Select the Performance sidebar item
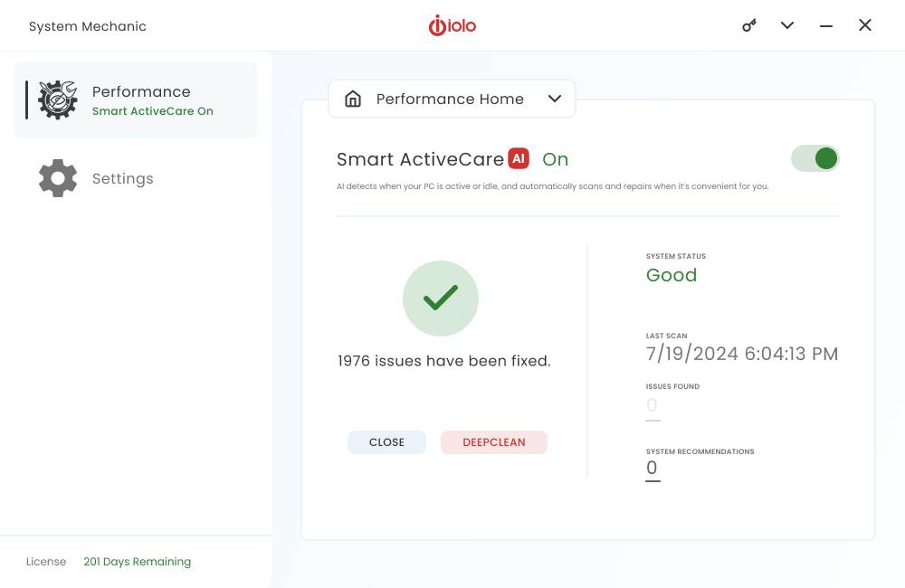905x588 pixels. point(136,100)
